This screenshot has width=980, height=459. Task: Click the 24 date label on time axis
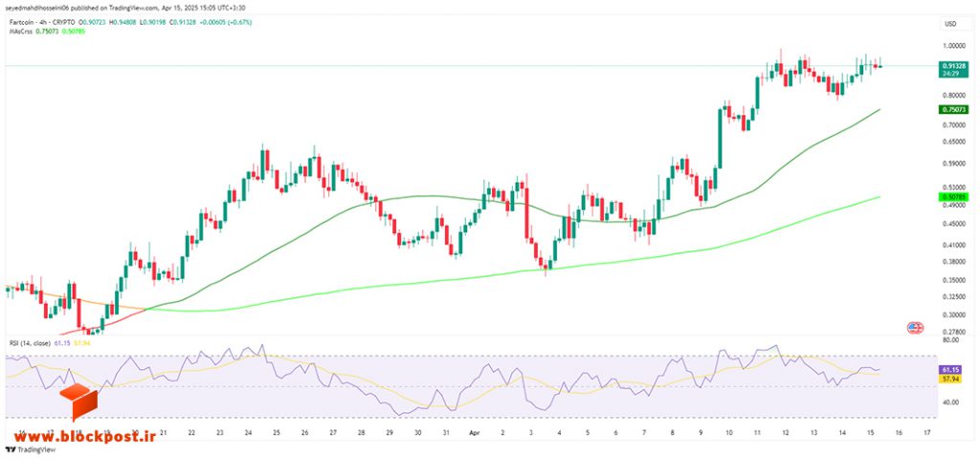click(x=248, y=432)
